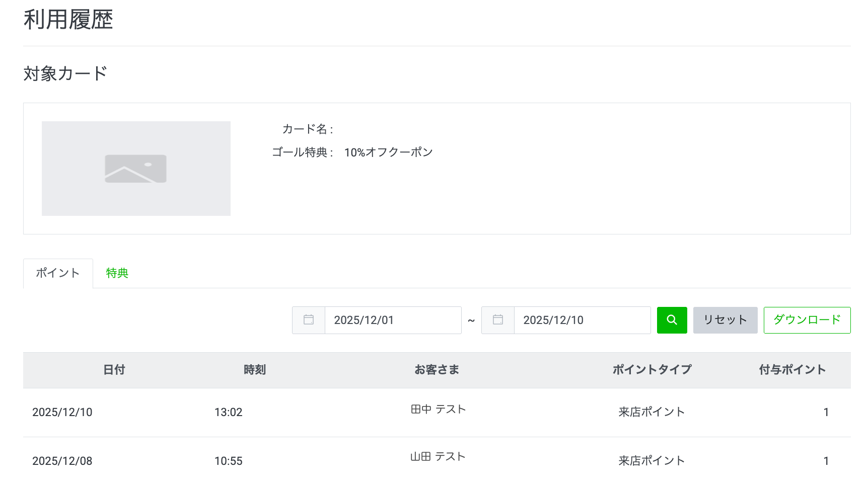The width and height of the screenshot is (868, 484).
Task: Click the 付与ポイント column header
Action: click(792, 370)
